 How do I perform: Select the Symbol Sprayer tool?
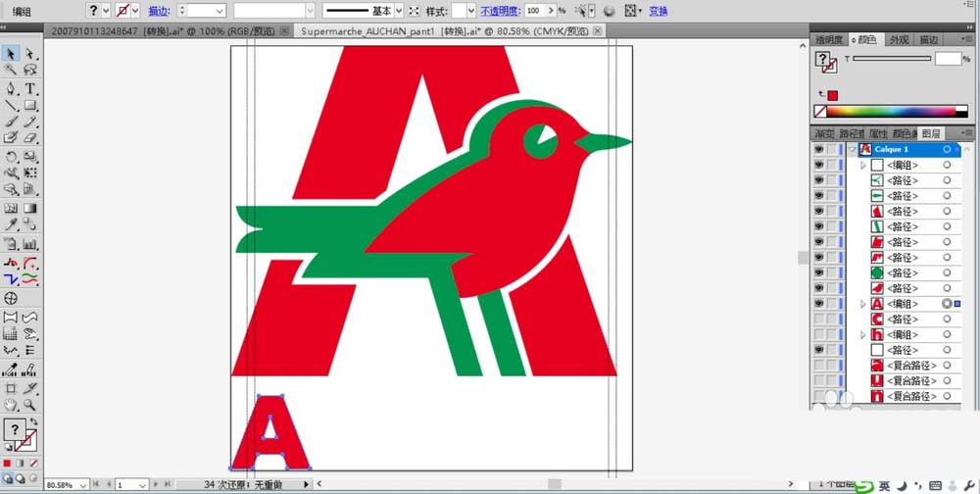tap(11, 244)
